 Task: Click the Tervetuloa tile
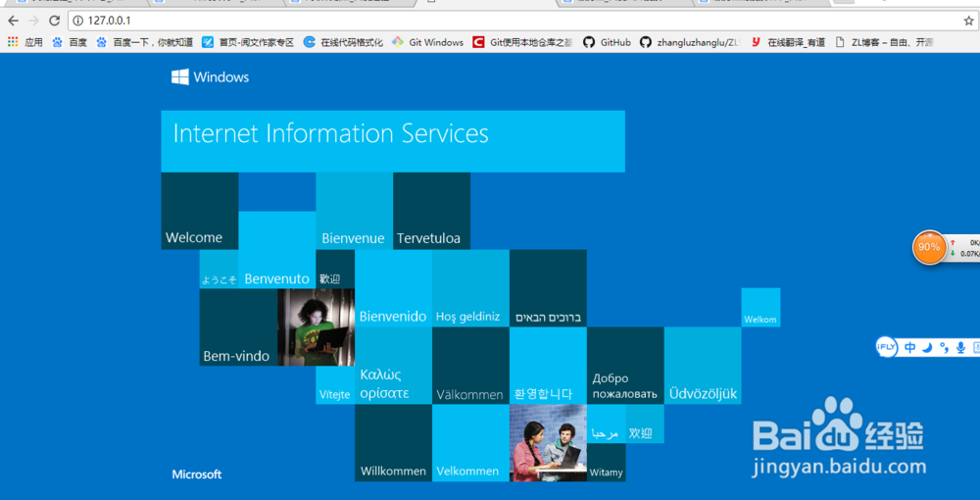[432, 211]
